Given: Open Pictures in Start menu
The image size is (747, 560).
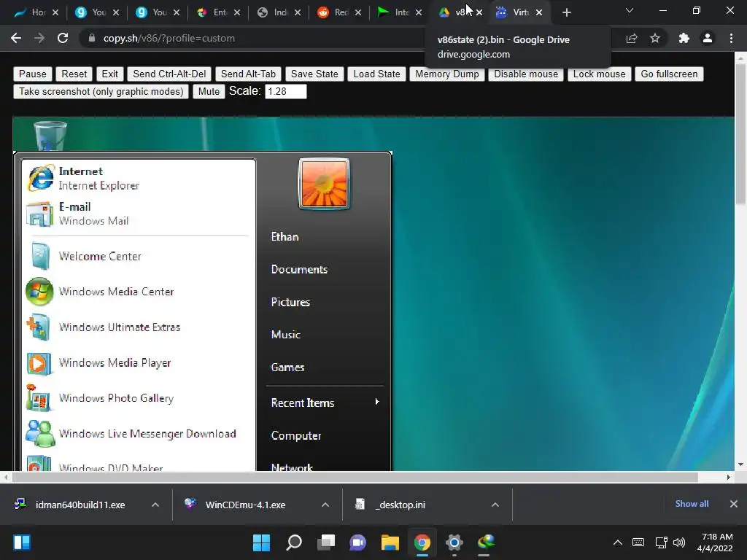Looking at the screenshot, I should tap(290, 303).
